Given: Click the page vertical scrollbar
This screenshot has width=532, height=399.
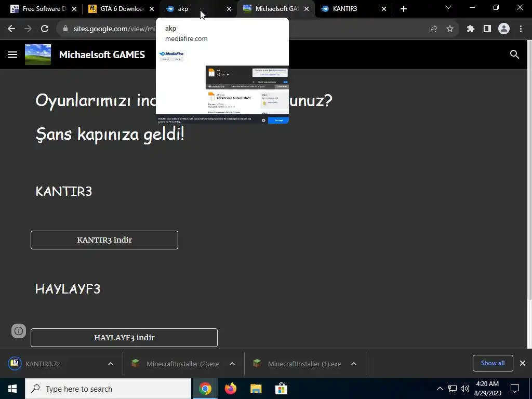Looking at the screenshot, I should [x=529, y=170].
